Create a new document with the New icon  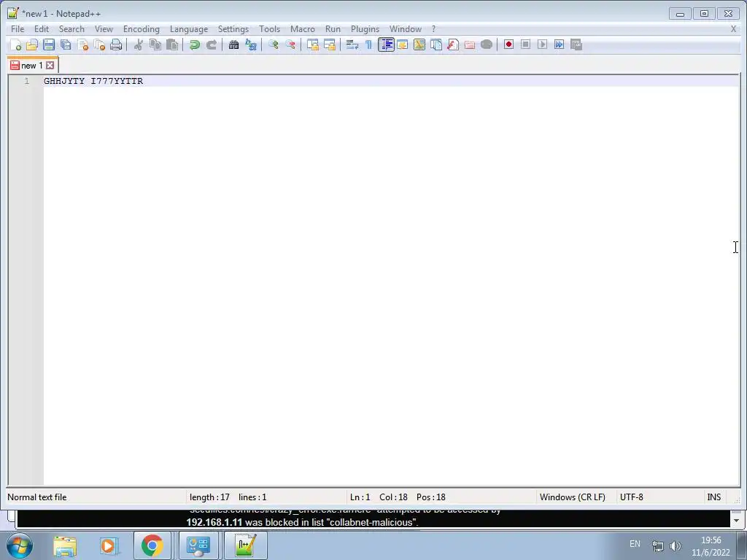16,44
